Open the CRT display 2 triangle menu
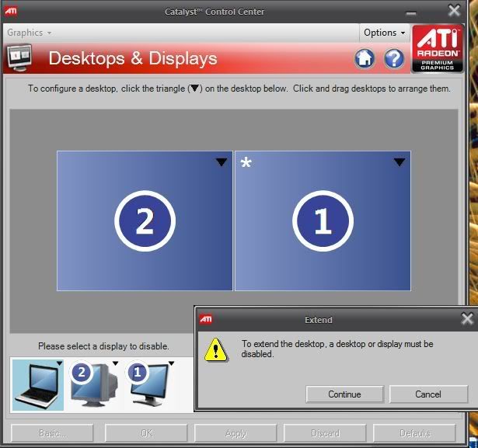Viewport: 478px width, 448px height. pyautogui.click(x=115, y=363)
